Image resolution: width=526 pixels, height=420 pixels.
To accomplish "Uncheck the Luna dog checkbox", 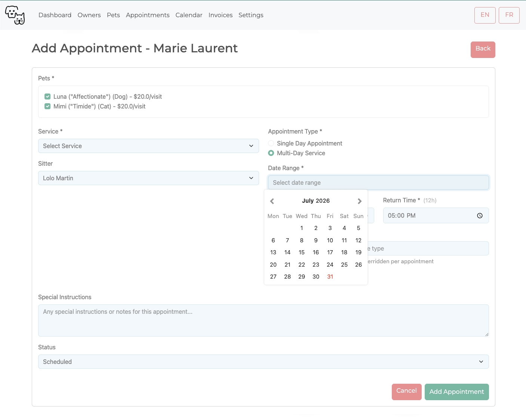I will (47, 96).
